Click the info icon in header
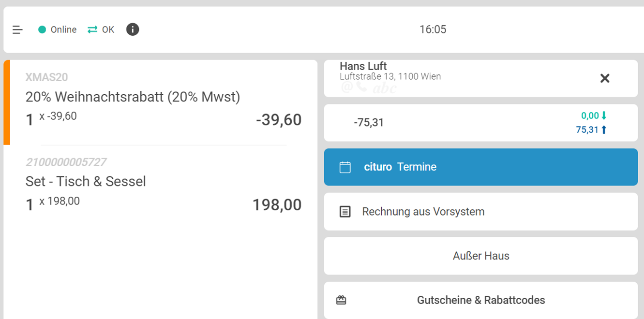The image size is (644, 319). tap(133, 29)
